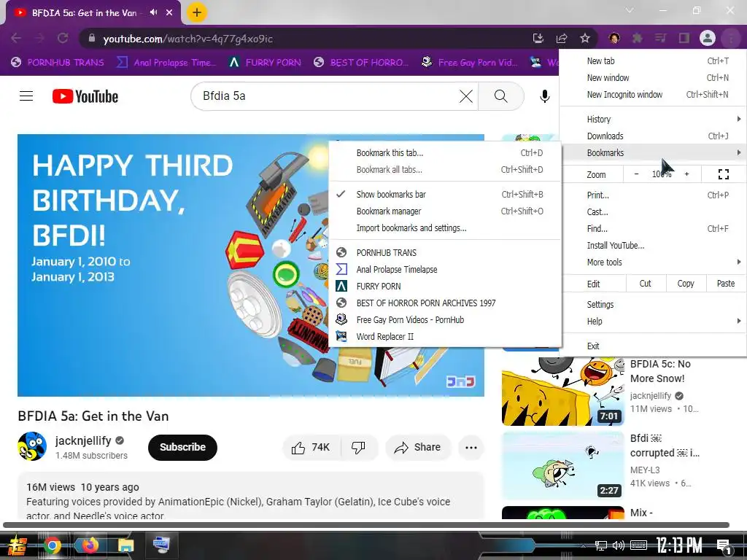Open the Chrome profile avatar
Viewport: 747px width, 560px height.
pyautogui.click(x=708, y=38)
